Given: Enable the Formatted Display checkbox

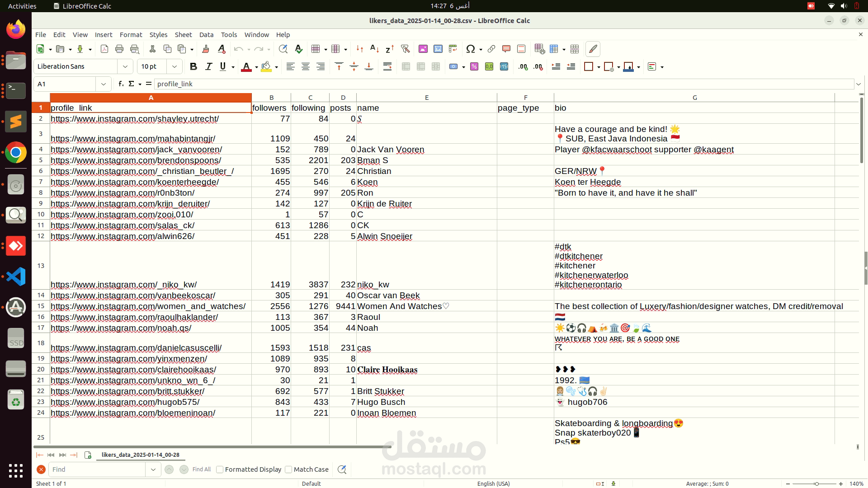Looking at the screenshot, I should tap(220, 469).
